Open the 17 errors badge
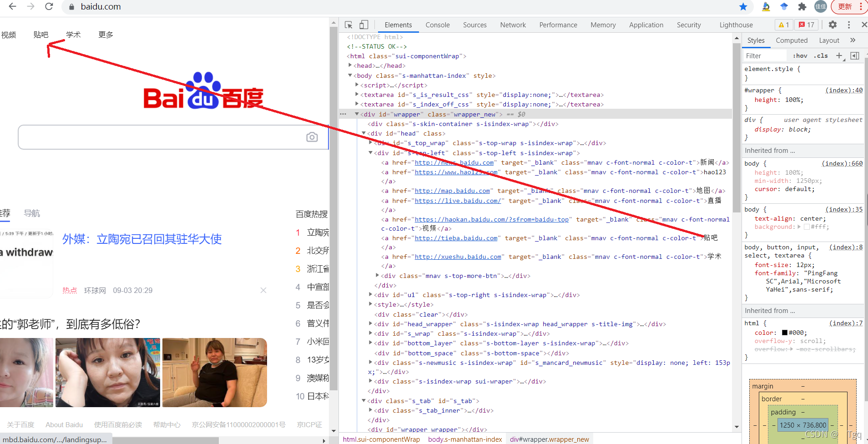This screenshot has height=444, width=868. pyautogui.click(x=807, y=25)
